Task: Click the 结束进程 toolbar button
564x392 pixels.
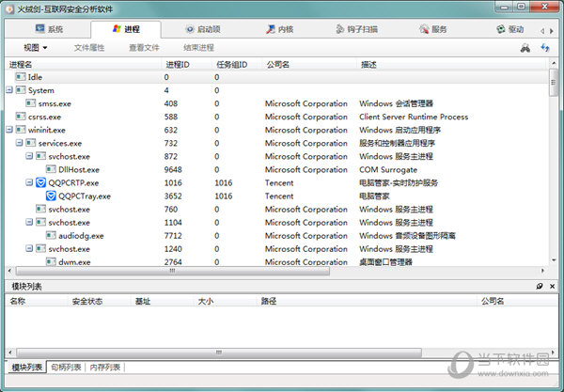Action: (198, 47)
